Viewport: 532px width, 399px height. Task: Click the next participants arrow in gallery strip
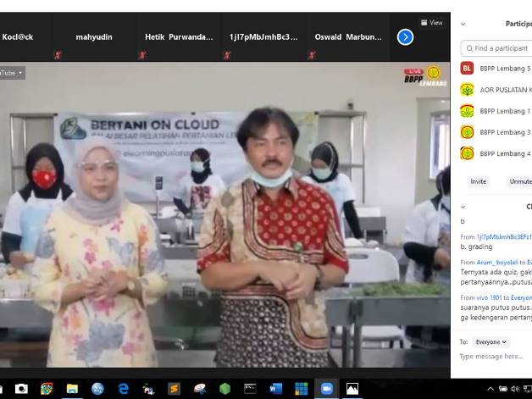click(405, 36)
